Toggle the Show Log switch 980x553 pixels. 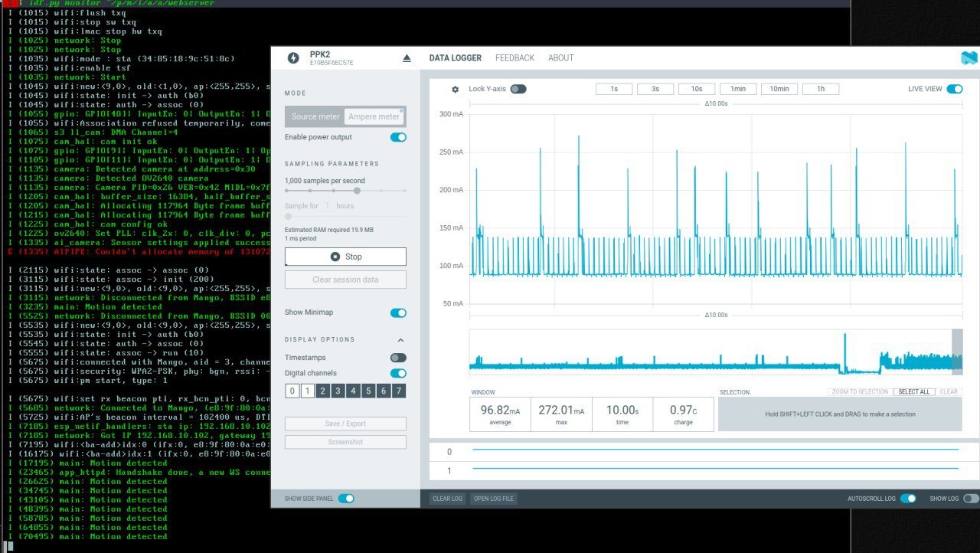point(971,499)
